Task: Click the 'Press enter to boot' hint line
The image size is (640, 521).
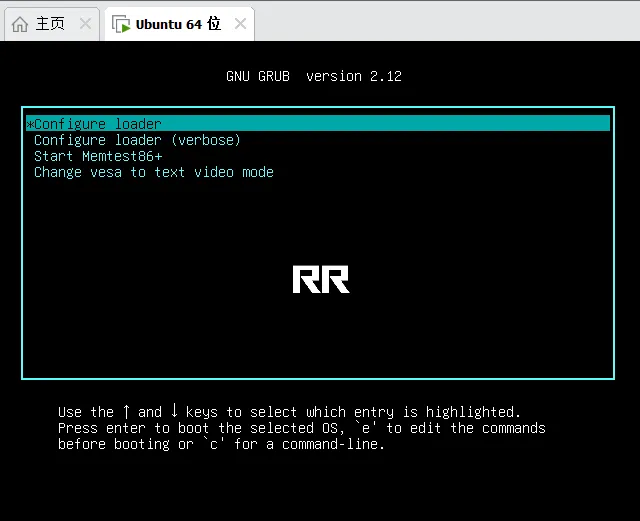Action: (x=302, y=428)
